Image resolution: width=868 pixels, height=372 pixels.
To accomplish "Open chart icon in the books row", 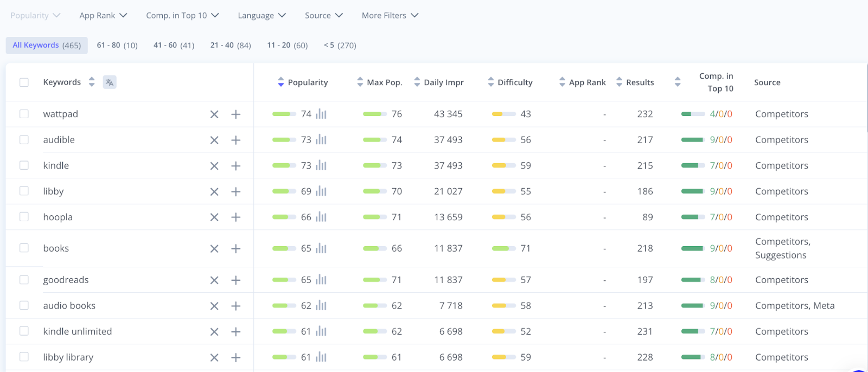I will [321, 248].
